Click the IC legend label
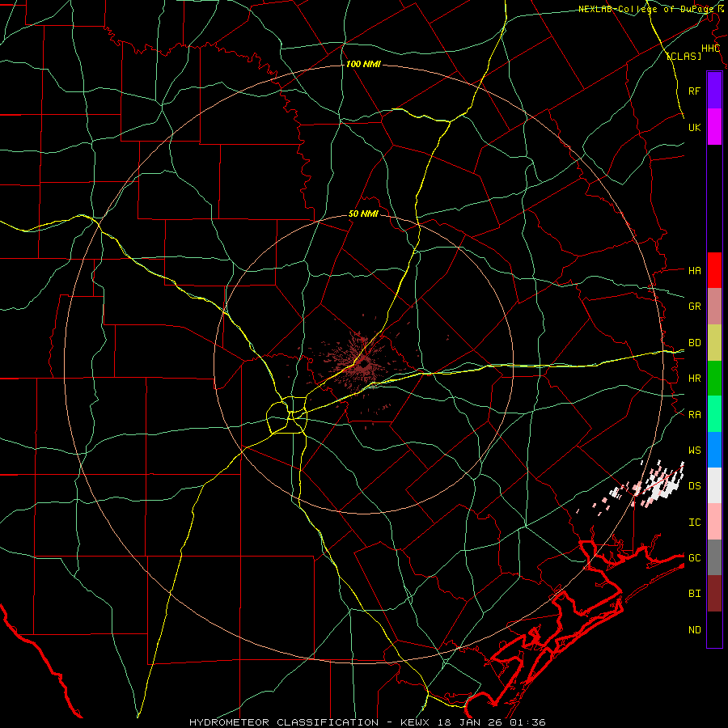 pos(694,523)
